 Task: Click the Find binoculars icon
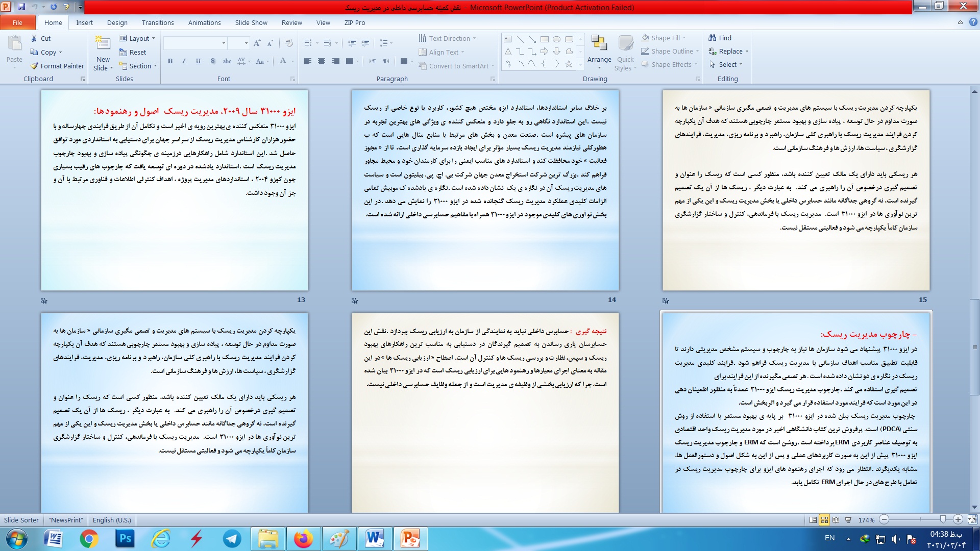713,38
